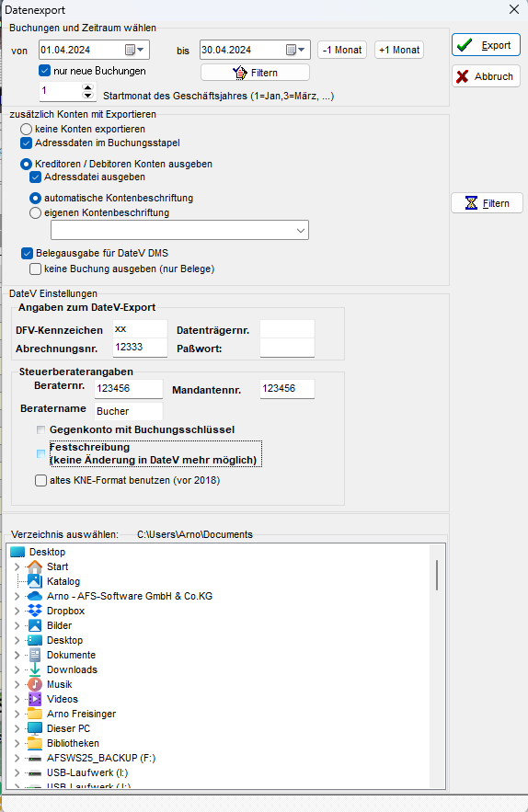
Task: Click the Dieser PC monitor icon
Action: coord(35,728)
